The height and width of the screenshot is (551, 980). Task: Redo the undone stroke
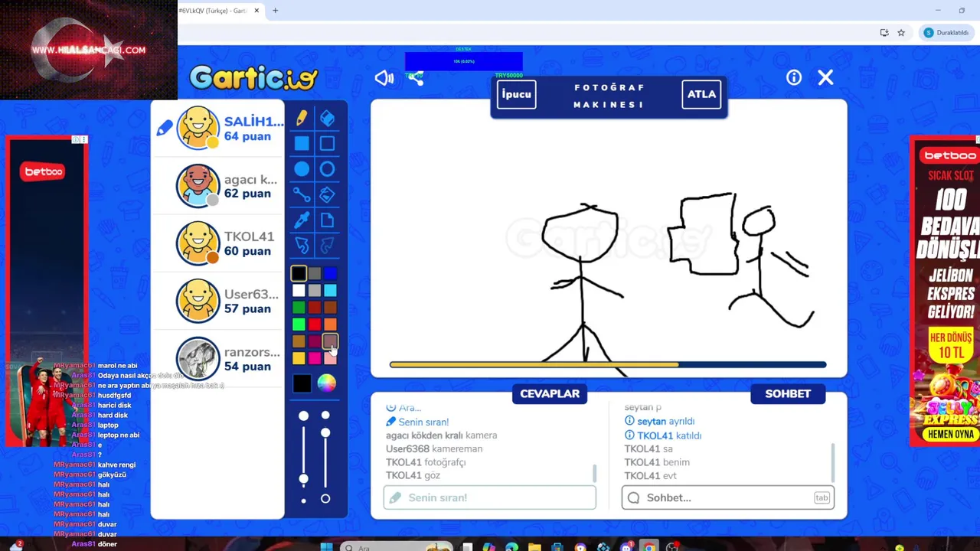(327, 246)
